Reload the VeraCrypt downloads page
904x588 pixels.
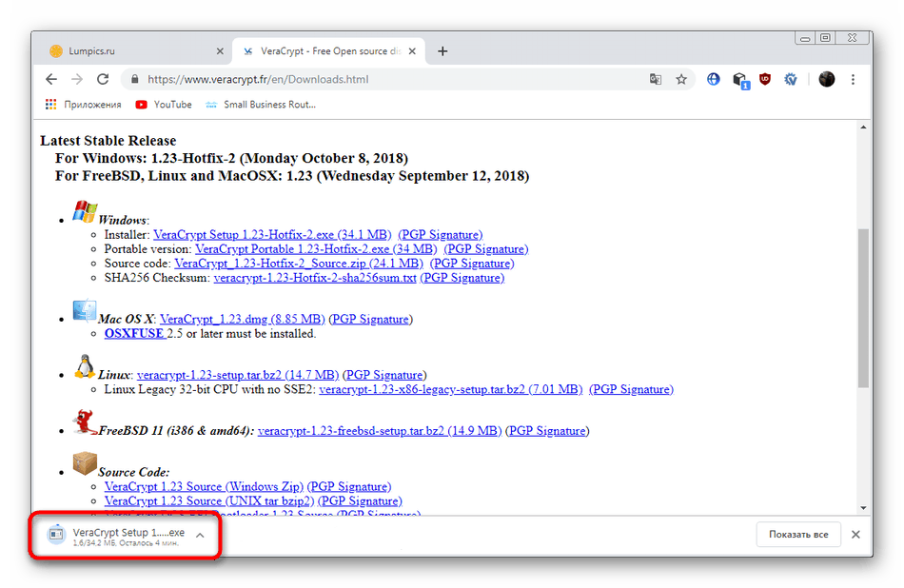[x=103, y=80]
